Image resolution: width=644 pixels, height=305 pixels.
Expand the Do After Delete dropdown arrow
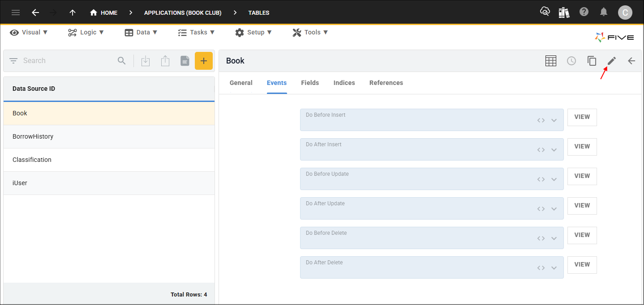[x=554, y=268]
